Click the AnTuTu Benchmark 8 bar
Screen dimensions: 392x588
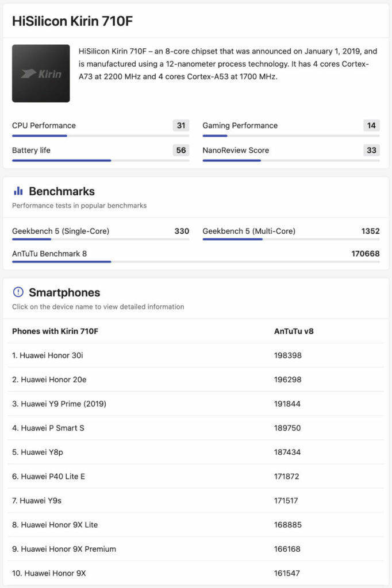pos(195,262)
